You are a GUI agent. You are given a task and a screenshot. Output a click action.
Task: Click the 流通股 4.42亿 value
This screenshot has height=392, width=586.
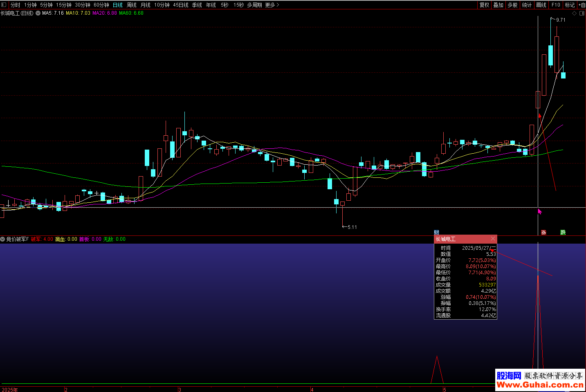488,316
